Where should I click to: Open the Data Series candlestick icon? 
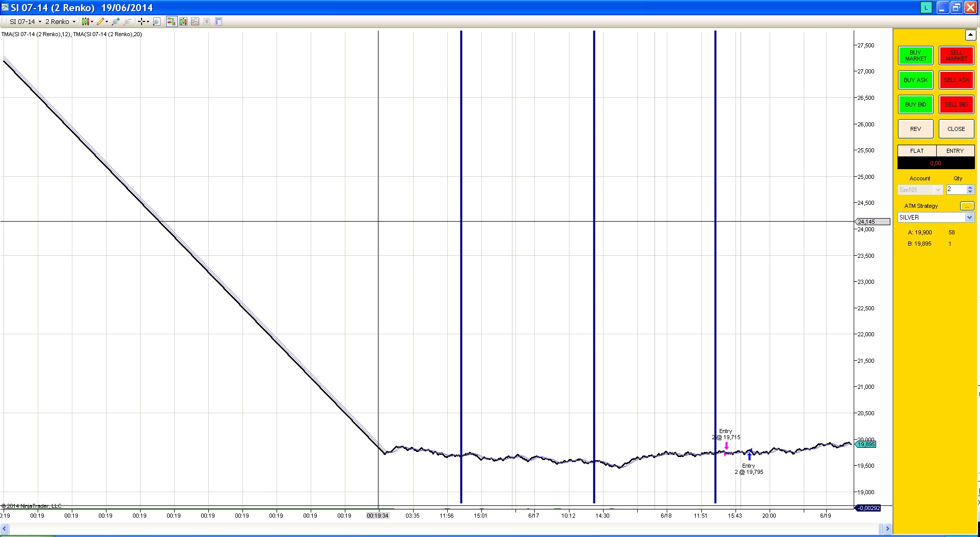point(183,21)
